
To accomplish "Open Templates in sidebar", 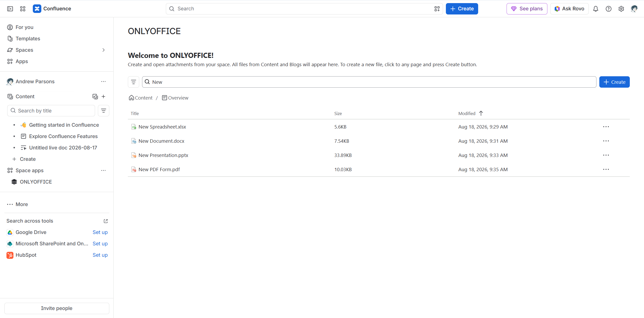I will click(x=24, y=39).
